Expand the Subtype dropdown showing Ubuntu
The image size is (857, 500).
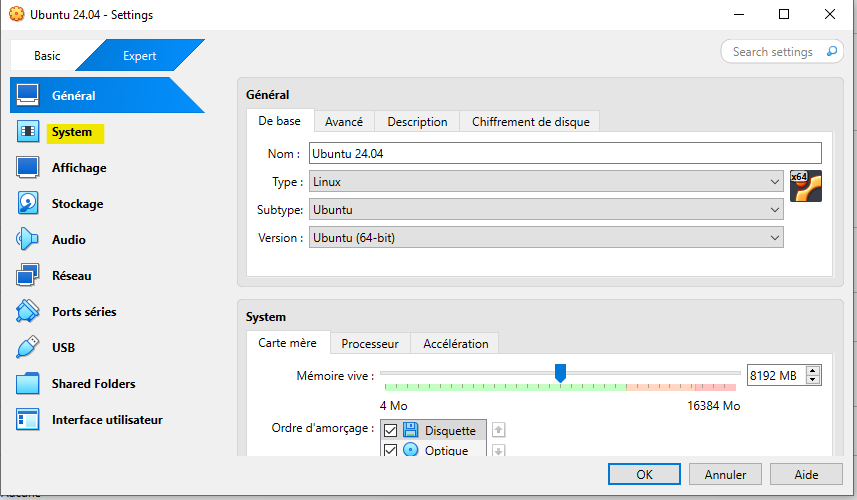tap(545, 210)
